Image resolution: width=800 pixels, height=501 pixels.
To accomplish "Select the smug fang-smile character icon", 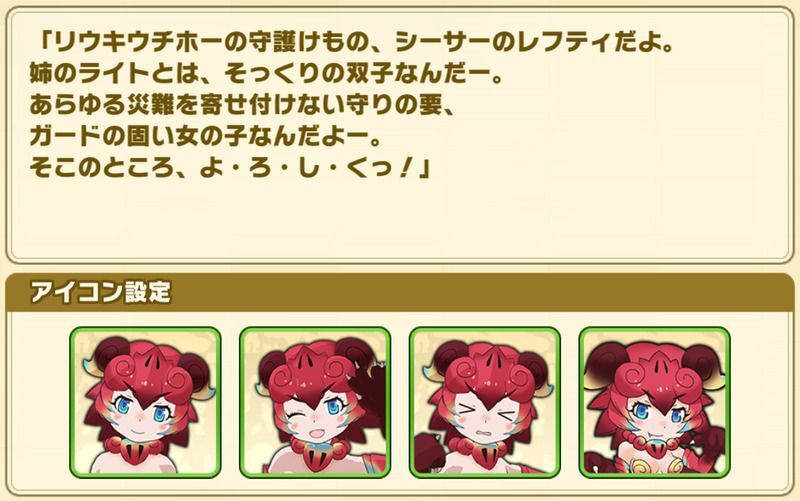I will click(655, 403).
